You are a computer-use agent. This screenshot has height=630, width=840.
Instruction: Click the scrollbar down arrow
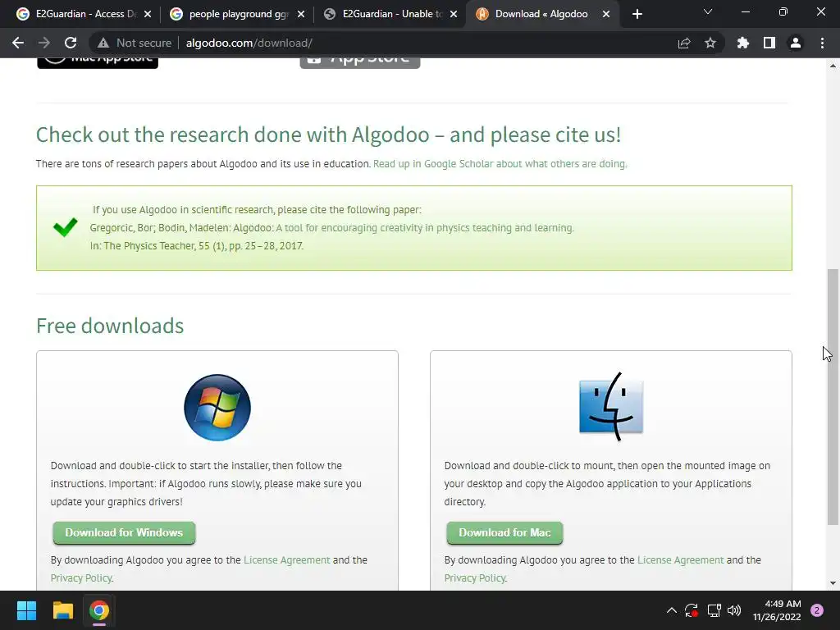click(833, 583)
